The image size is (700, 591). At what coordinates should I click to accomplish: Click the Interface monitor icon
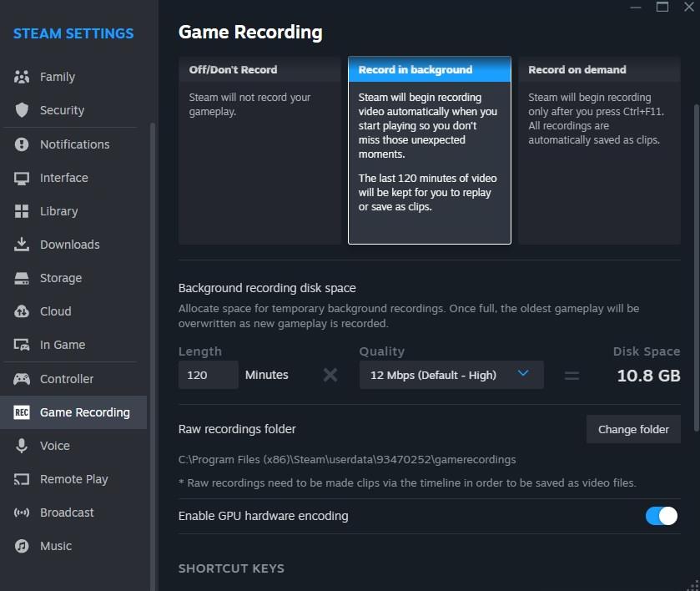[x=22, y=179]
